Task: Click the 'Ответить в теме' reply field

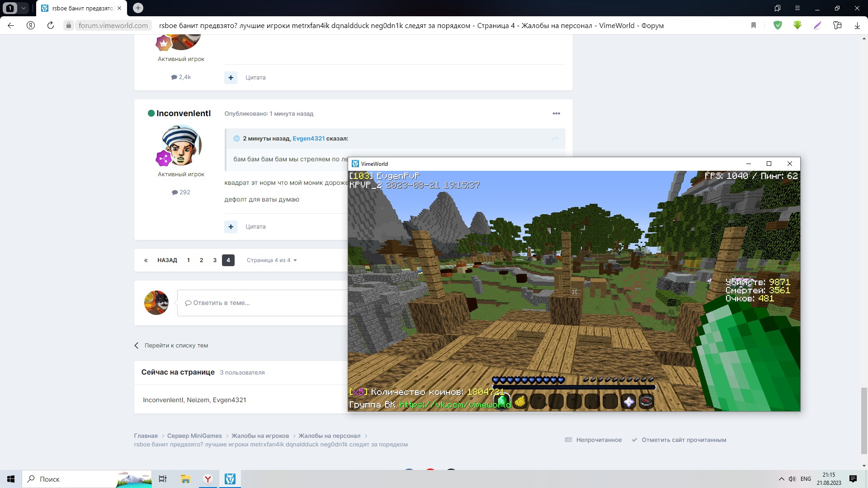Action: tap(262, 303)
